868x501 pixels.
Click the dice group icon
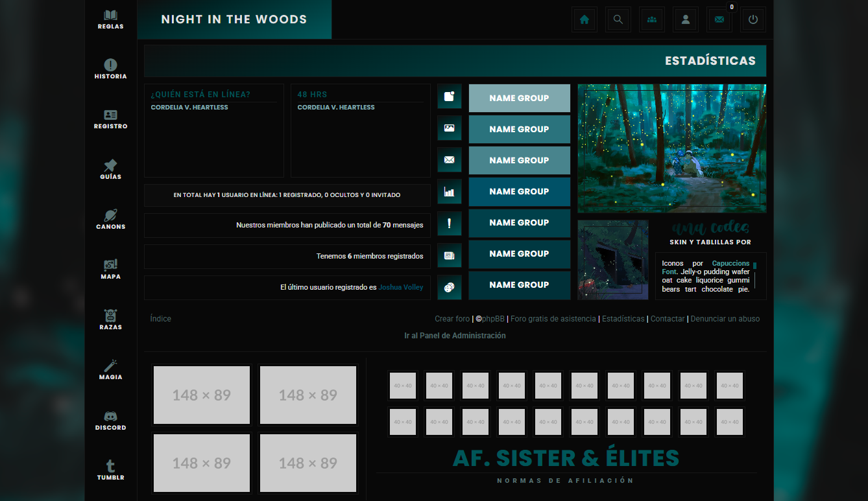pos(450,287)
